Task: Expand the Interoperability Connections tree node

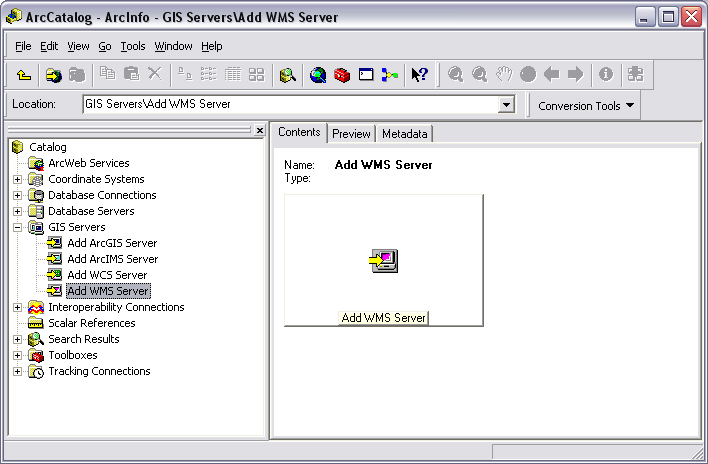Action: [17, 307]
